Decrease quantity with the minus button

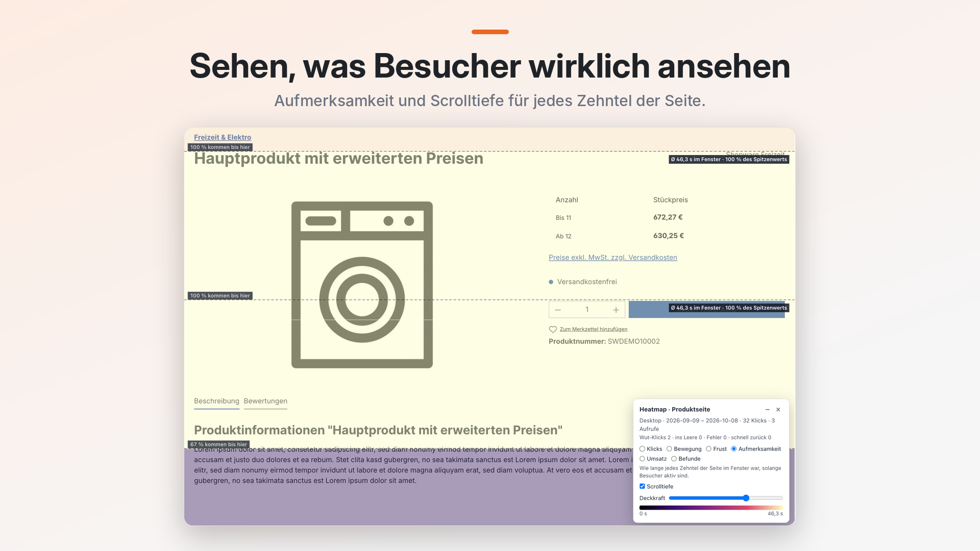pyautogui.click(x=558, y=310)
